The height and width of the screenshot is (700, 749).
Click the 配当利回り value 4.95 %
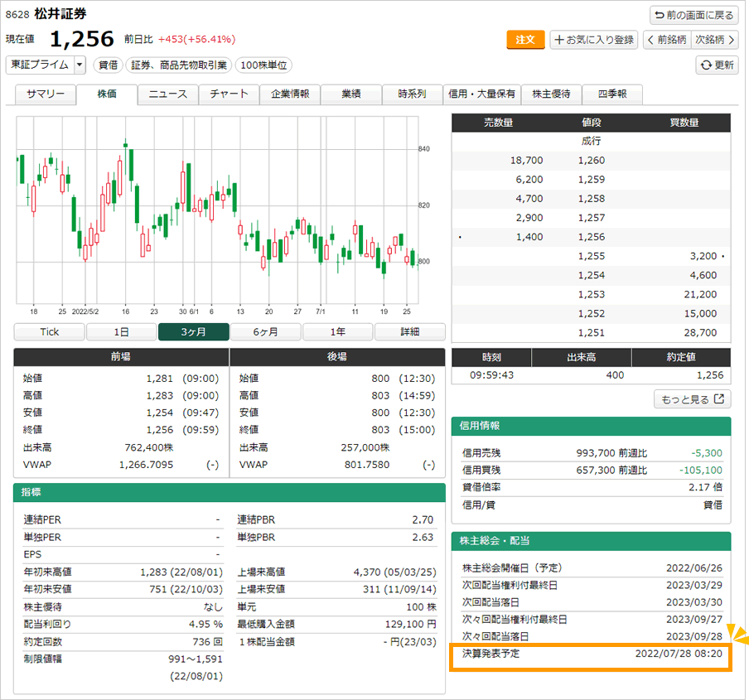(x=205, y=624)
